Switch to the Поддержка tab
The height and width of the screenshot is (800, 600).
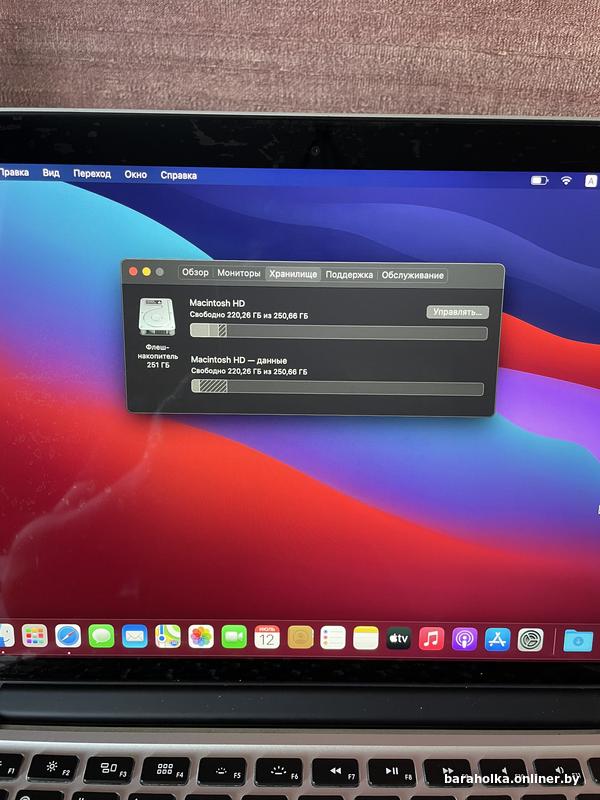tap(349, 274)
